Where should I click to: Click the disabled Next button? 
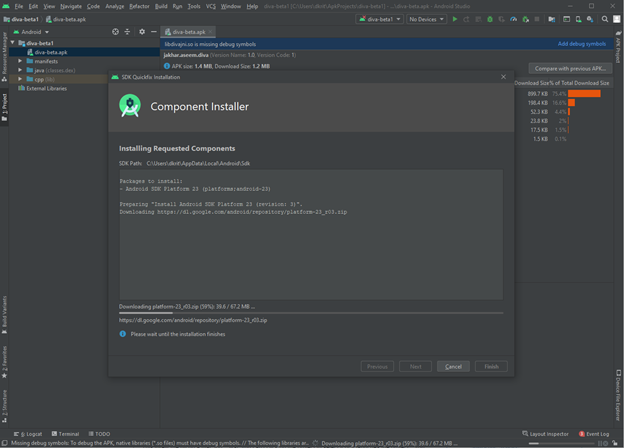click(415, 366)
